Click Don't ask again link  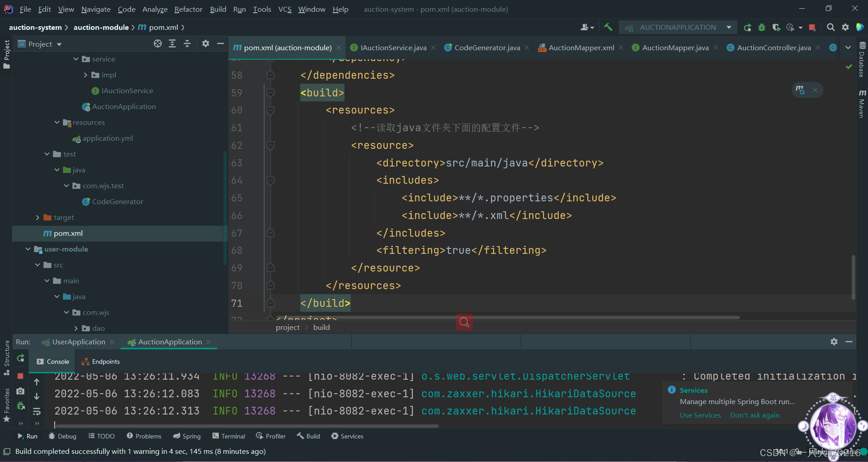[x=755, y=415]
